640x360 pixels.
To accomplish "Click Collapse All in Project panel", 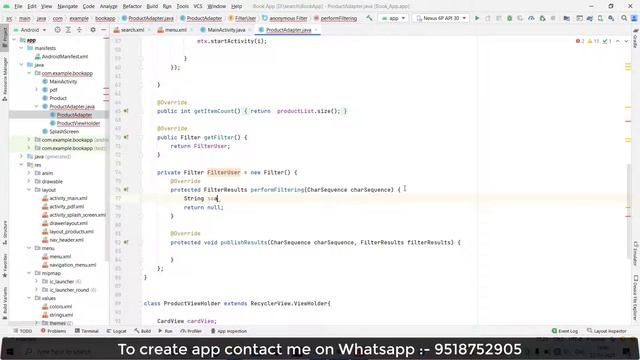I will coord(79,30).
